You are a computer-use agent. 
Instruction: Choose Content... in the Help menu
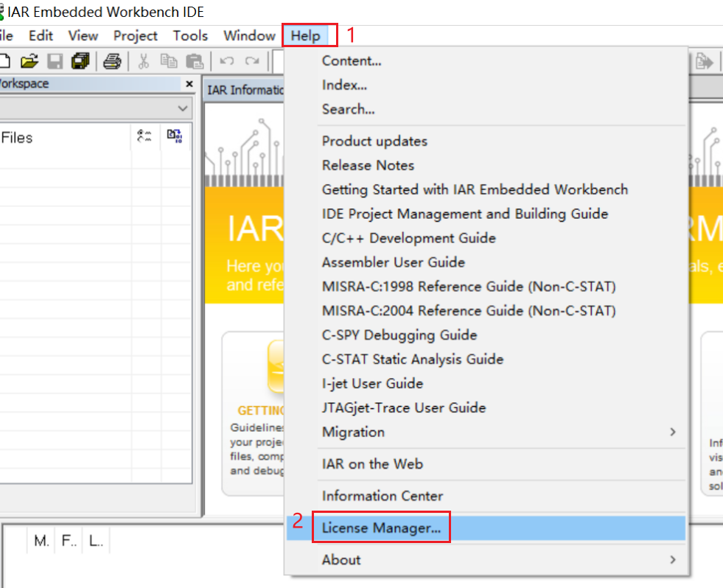[x=486, y=61]
